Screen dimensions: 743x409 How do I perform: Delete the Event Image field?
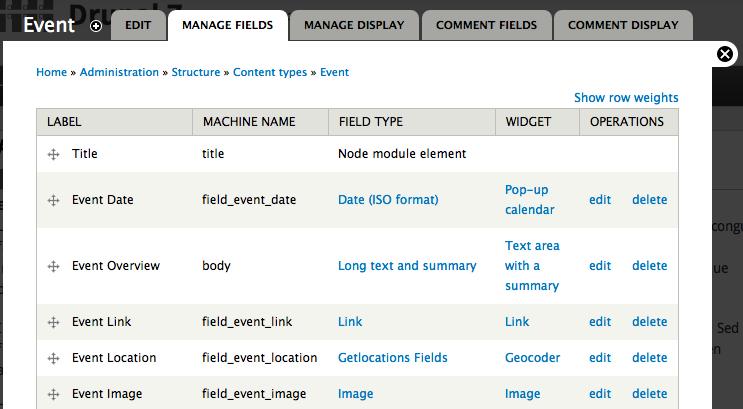[649, 394]
